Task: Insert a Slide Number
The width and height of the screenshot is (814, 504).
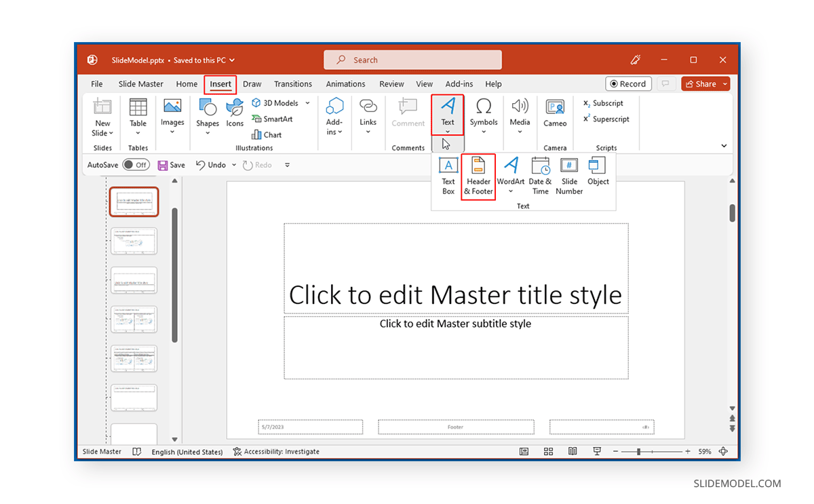Action: [569, 175]
